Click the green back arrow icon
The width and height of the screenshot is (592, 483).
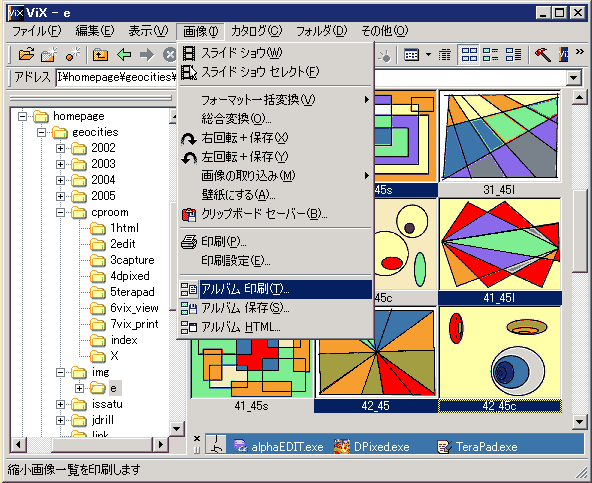point(124,55)
